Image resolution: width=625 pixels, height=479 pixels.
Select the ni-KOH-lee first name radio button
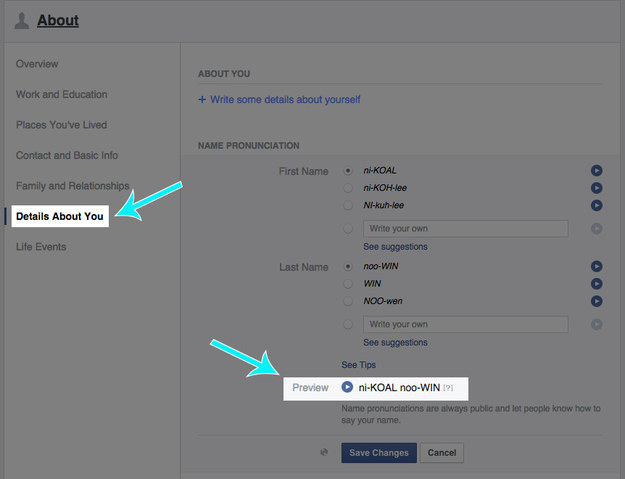[x=348, y=188]
